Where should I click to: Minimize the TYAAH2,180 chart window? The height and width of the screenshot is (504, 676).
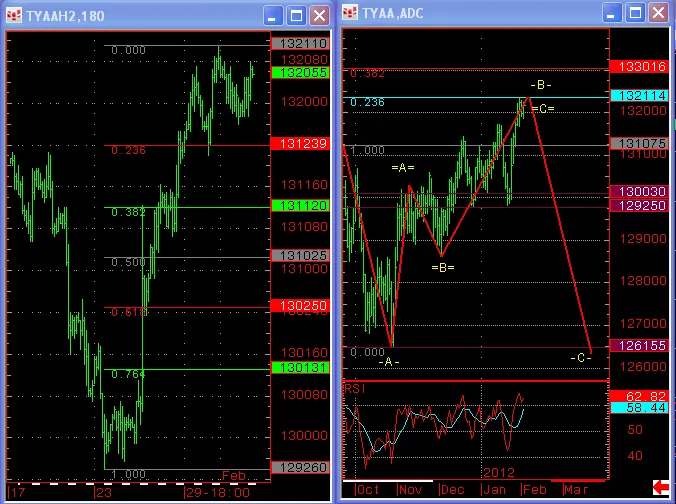pos(272,15)
